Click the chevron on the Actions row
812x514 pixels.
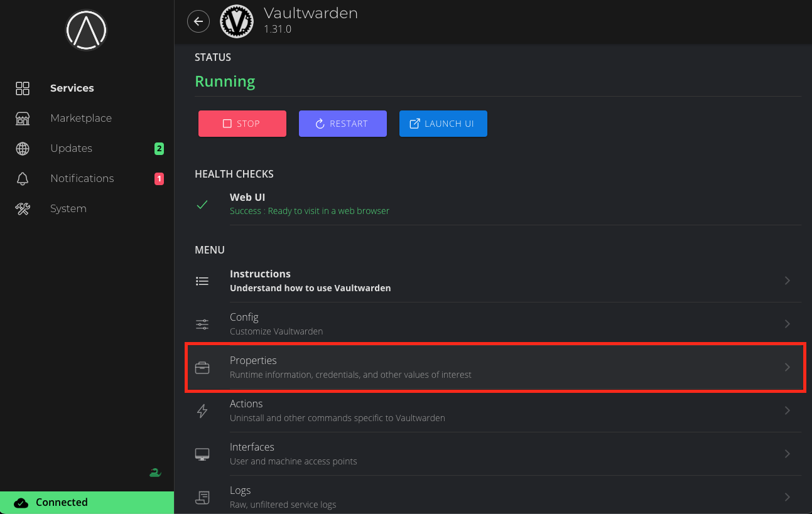787,410
